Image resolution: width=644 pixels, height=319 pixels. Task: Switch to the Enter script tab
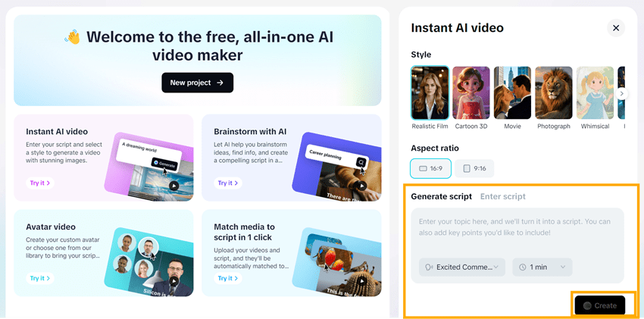tap(503, 196)
